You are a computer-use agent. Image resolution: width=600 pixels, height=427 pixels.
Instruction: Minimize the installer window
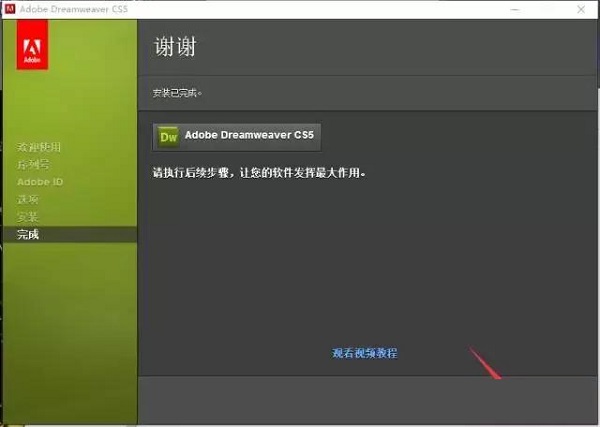[x=515, y=9]
